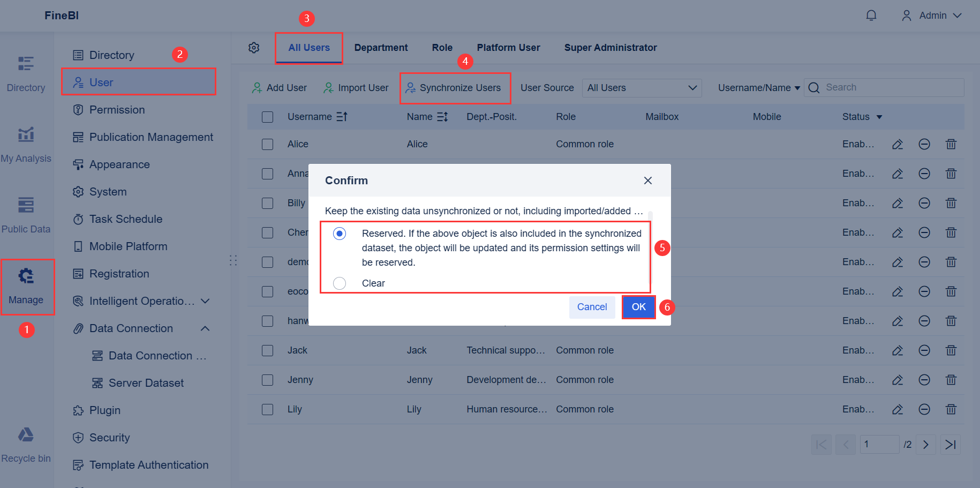Open Public Data section

[x=26, y=214]
